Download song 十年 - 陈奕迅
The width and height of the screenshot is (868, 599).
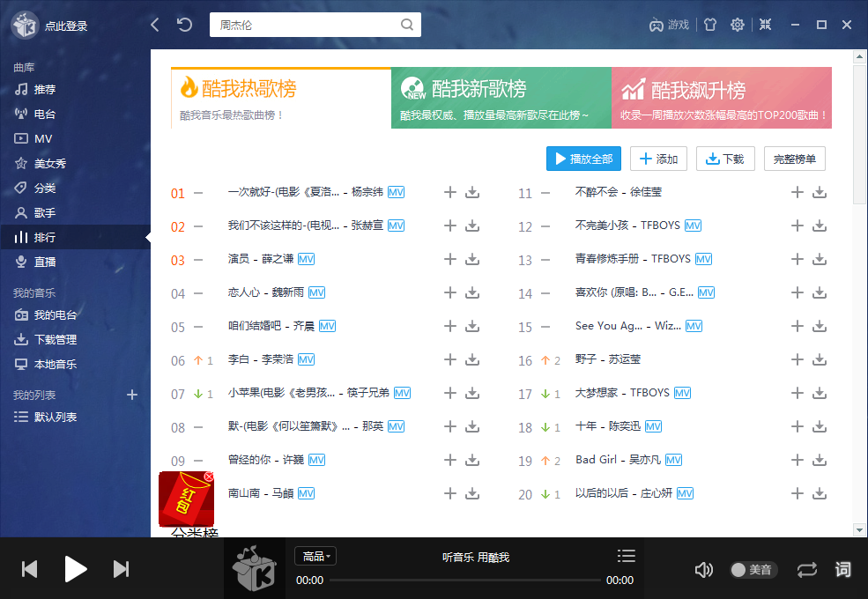pos(820,427)
